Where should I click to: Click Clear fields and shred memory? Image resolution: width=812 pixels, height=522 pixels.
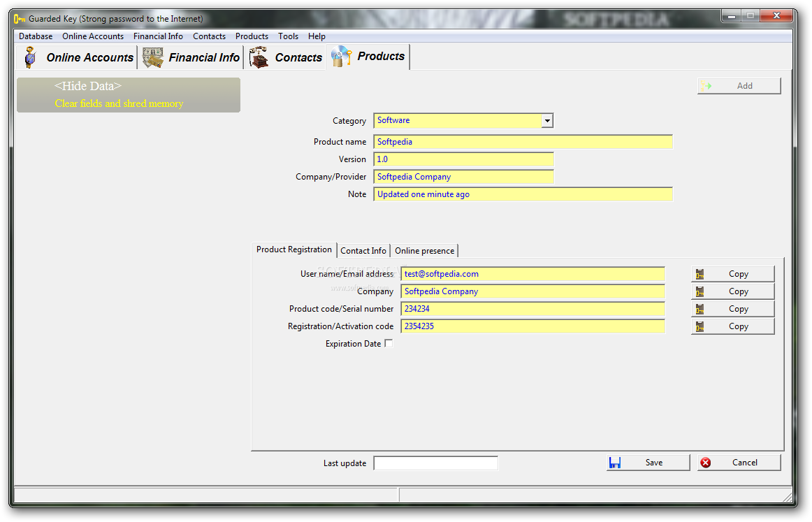[119, 103]
